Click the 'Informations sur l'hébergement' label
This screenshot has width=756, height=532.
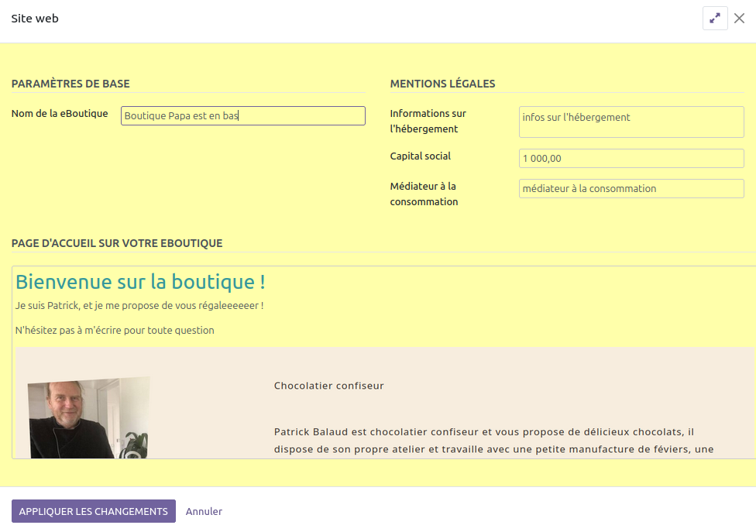click(x=428, y=121)
